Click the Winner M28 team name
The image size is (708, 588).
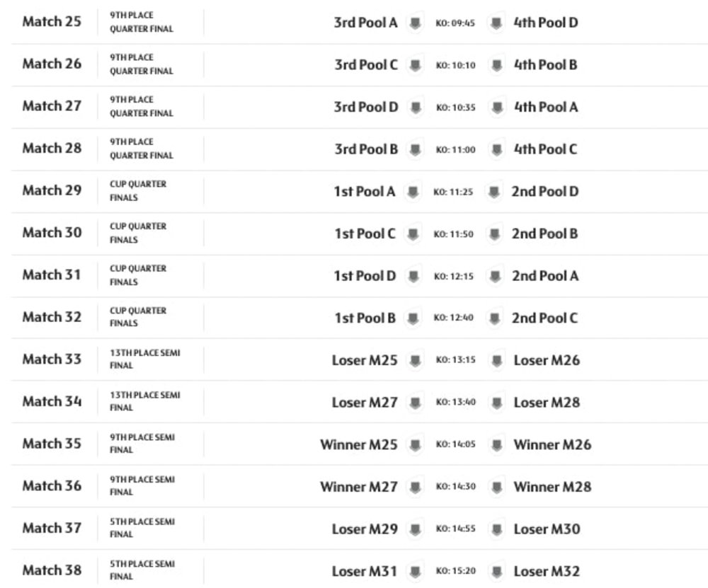(x=552, y=487)
